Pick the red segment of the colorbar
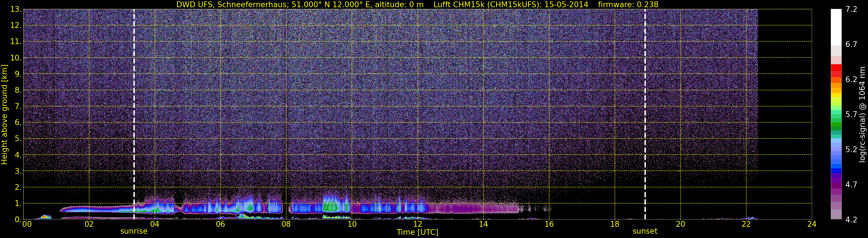The width and height of the screenshot is (868, 238). coord(836,68)
